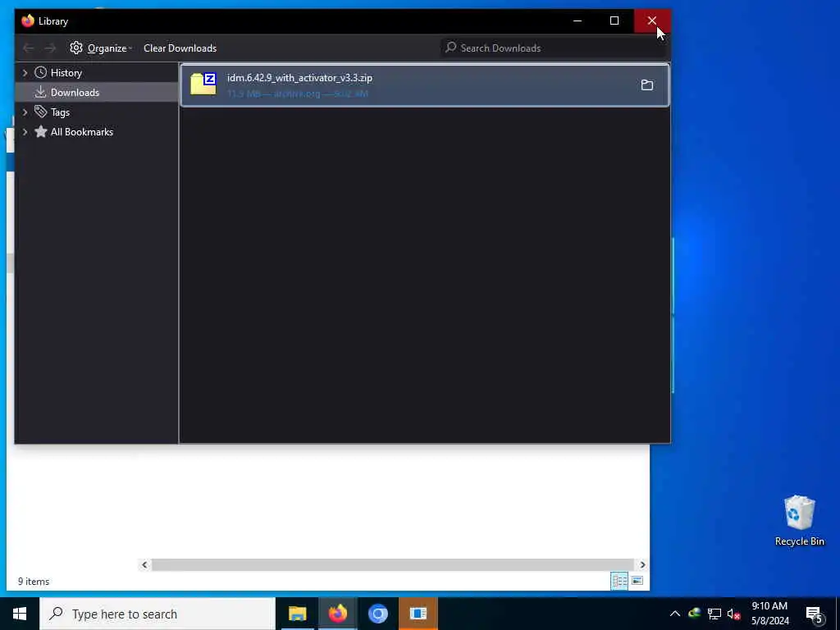Open the Action Center notifications

point(813,614)
